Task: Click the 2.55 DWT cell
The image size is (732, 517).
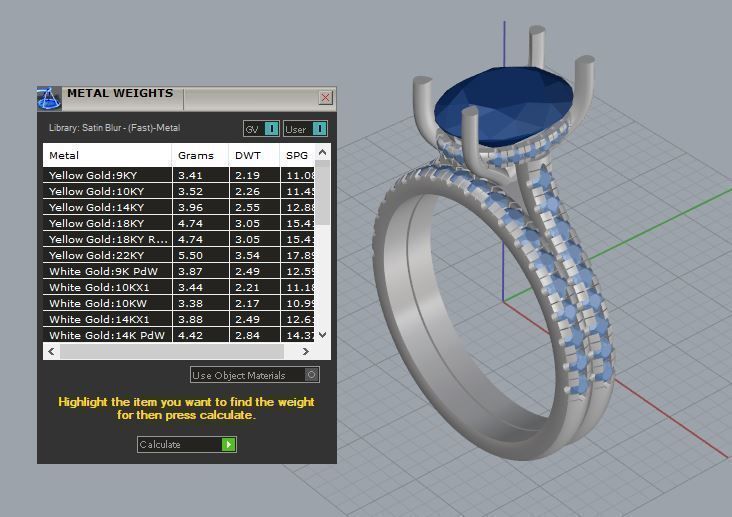Action: 255,207
